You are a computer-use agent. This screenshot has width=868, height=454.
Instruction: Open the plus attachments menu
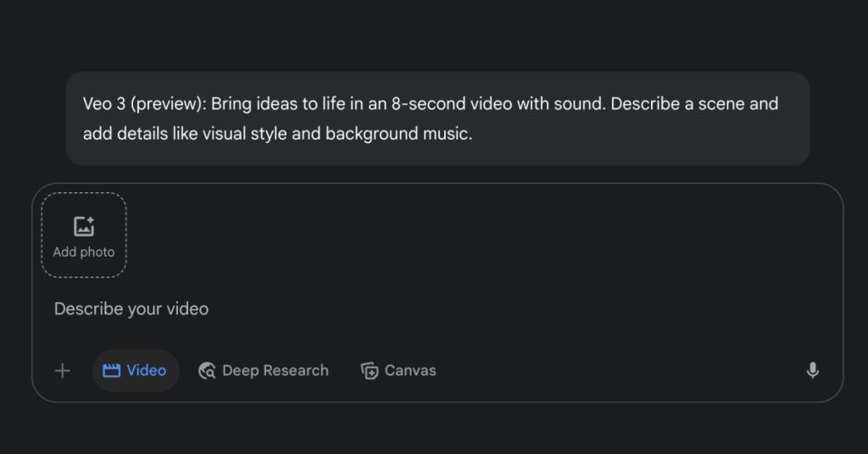click(62, 370)
